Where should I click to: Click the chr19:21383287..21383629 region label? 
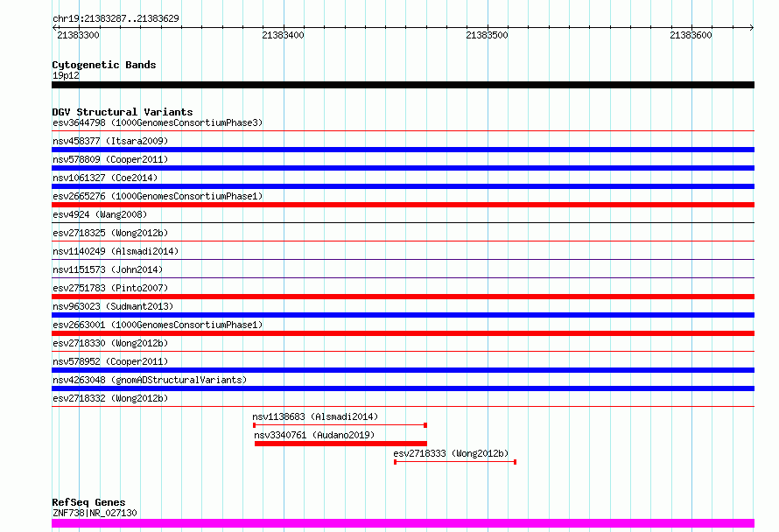[116, 19]
